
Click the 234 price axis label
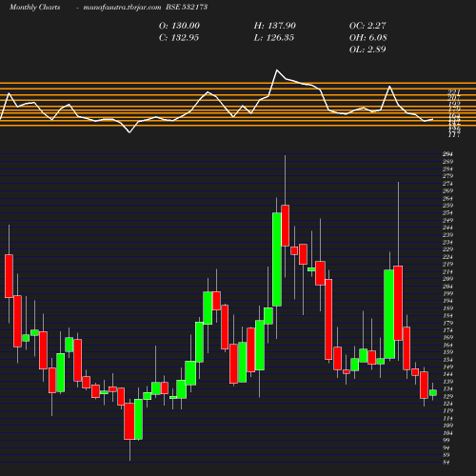[x=447, y=242]
